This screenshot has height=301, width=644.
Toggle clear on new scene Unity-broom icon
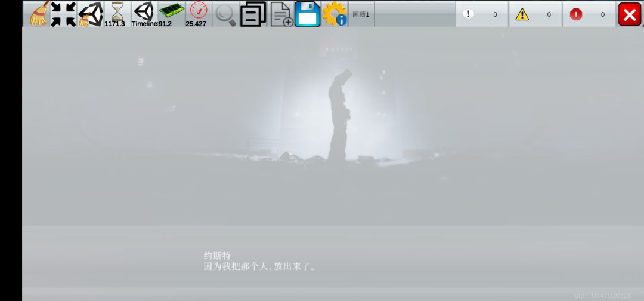coord(91,14)
